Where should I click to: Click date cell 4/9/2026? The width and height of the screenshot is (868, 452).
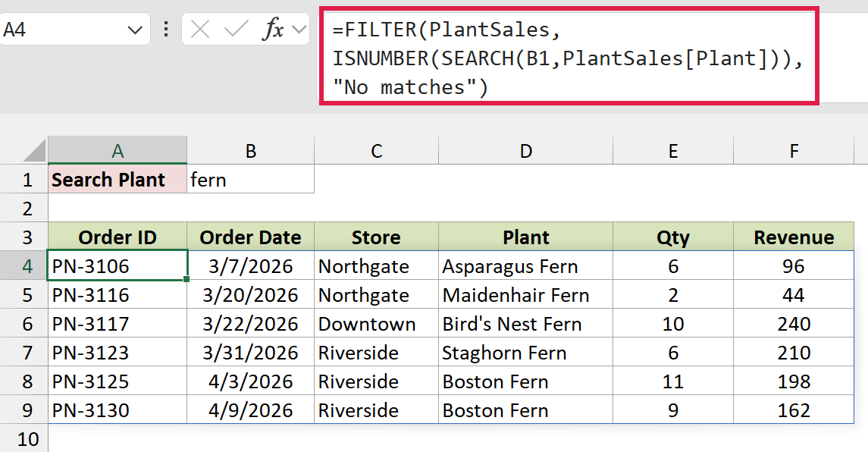[251, 410]
